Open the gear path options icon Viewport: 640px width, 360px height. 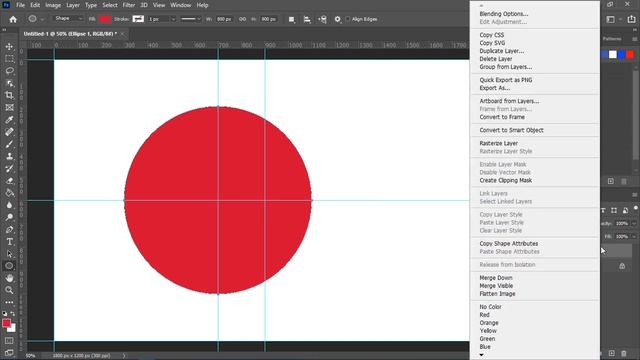tap(338, 19)
